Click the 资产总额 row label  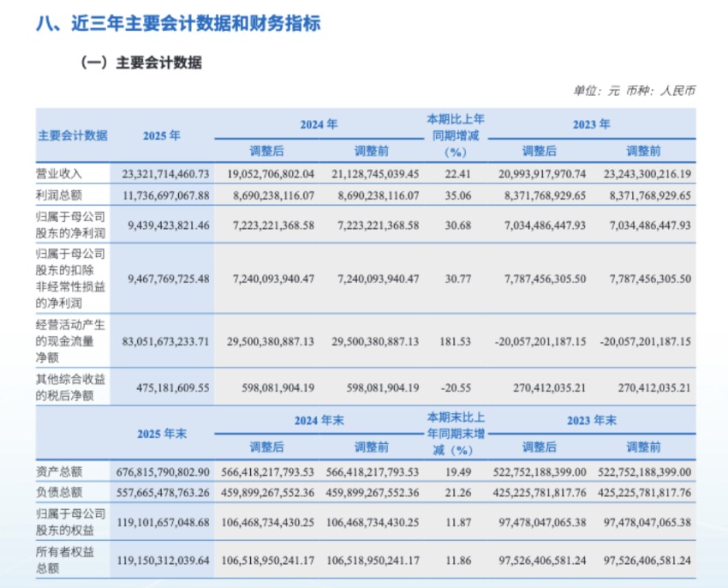(59, 471)
